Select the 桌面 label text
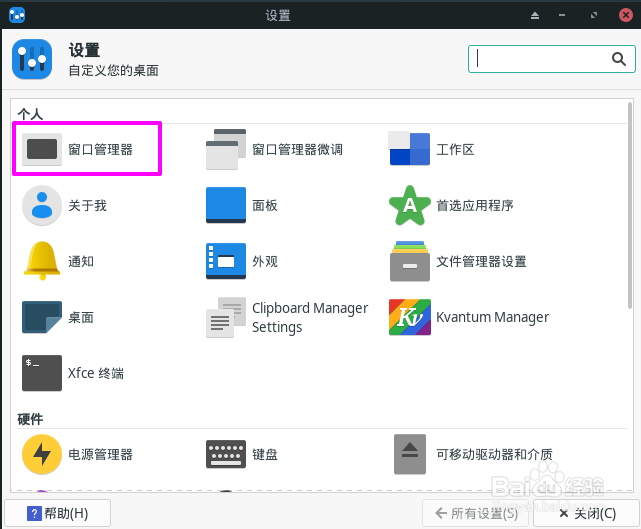The image size is (641, 529). click(x=81, y=317)
